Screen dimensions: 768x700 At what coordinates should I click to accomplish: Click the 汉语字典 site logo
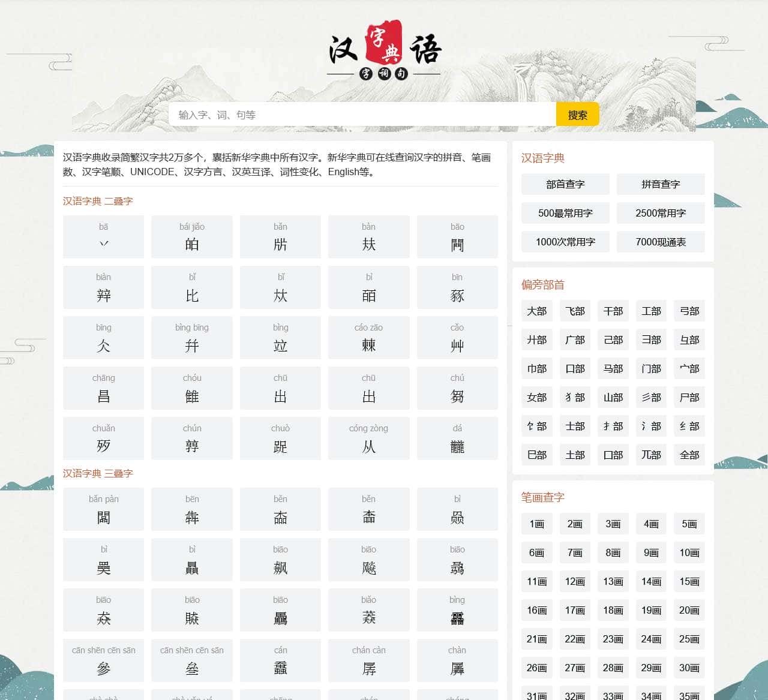tap(384, 51)
